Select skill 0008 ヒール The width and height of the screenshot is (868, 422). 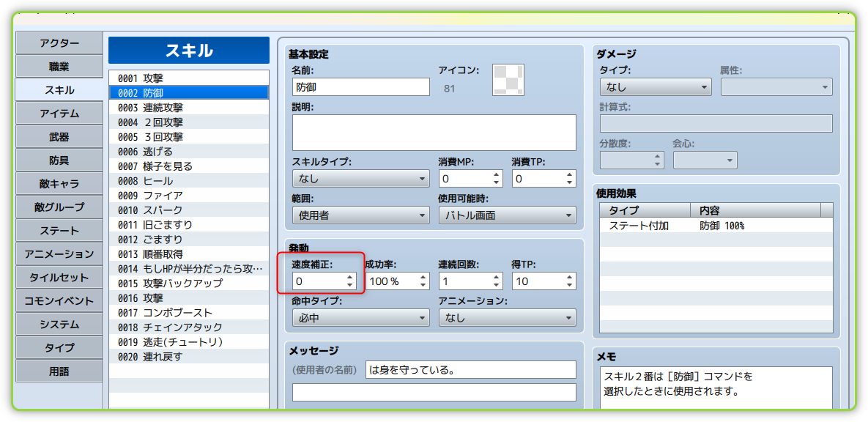[189, 180]
